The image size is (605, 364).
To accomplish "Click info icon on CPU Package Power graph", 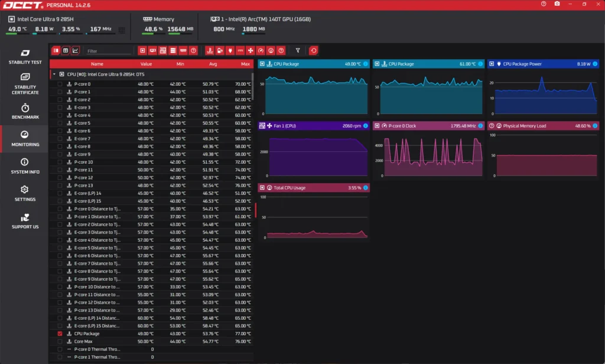I will (595, 64).
